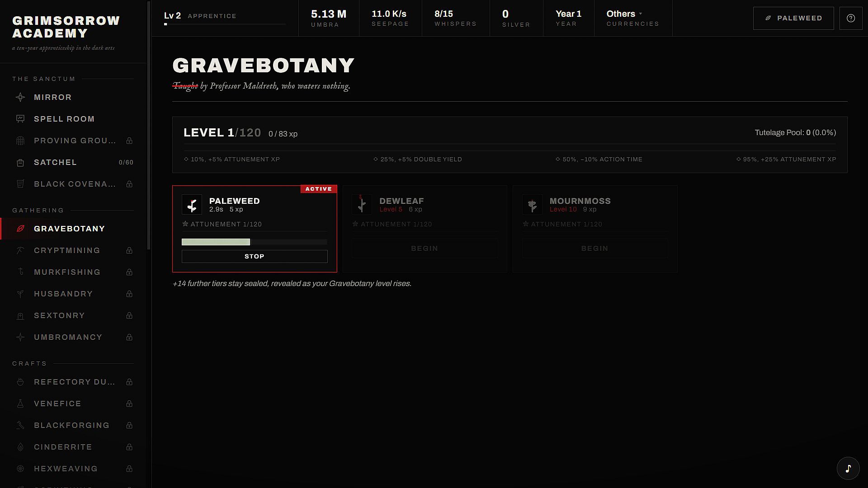
Task: Click the 50%, -10% Action Time milestone
Action: (x=599, y=159)
